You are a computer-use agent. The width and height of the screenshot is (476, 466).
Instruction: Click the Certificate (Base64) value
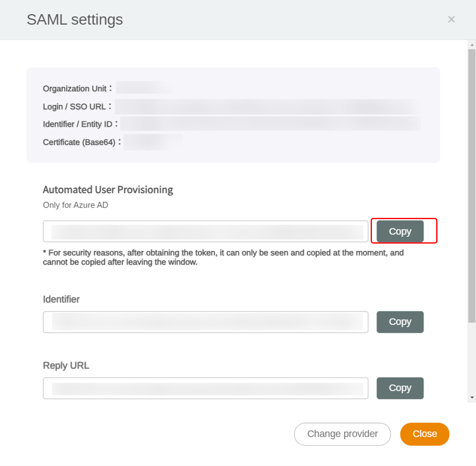(153, 142)
